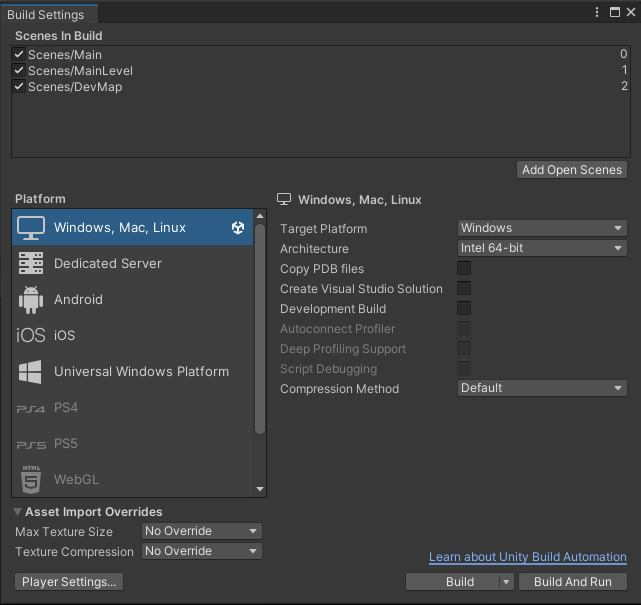Screen dimensions: 641x605
Task: Click the Unity logo on the active platform row
Action: click(x=238, y=228)
